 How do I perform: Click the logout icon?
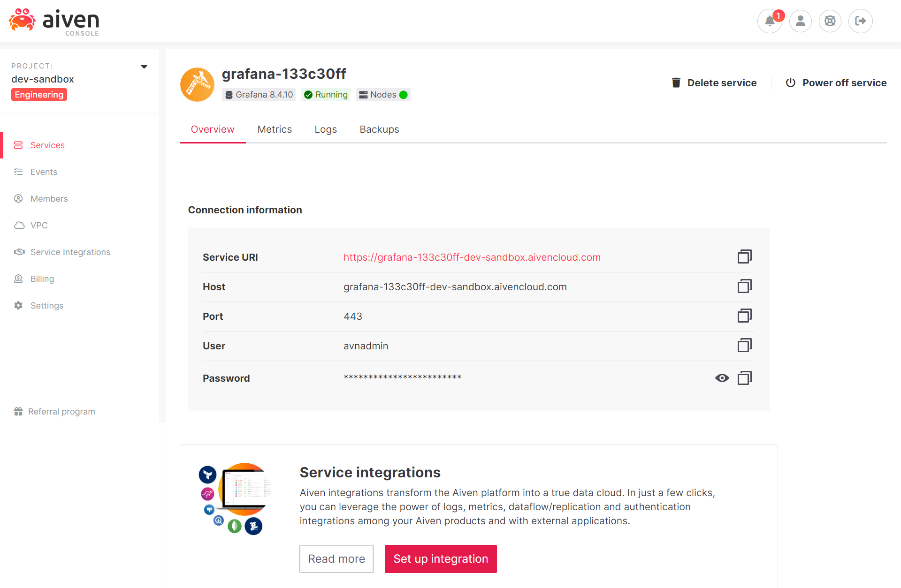860,21
